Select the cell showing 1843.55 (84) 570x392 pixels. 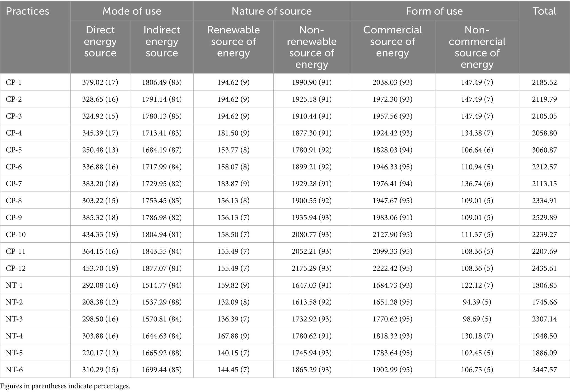tap(162, 251)
